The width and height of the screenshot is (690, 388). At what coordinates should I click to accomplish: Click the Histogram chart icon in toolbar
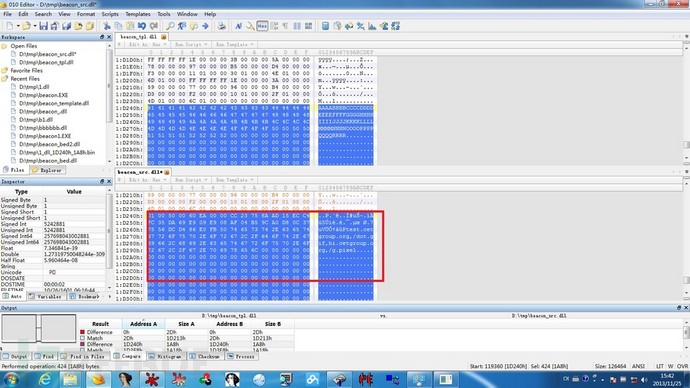(372, 26)
